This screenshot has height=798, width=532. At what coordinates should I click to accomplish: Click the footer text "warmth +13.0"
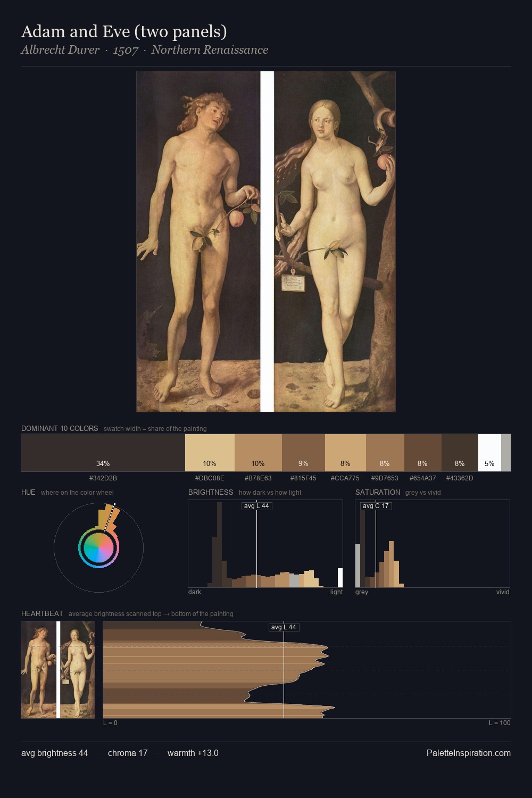(193, 753)
